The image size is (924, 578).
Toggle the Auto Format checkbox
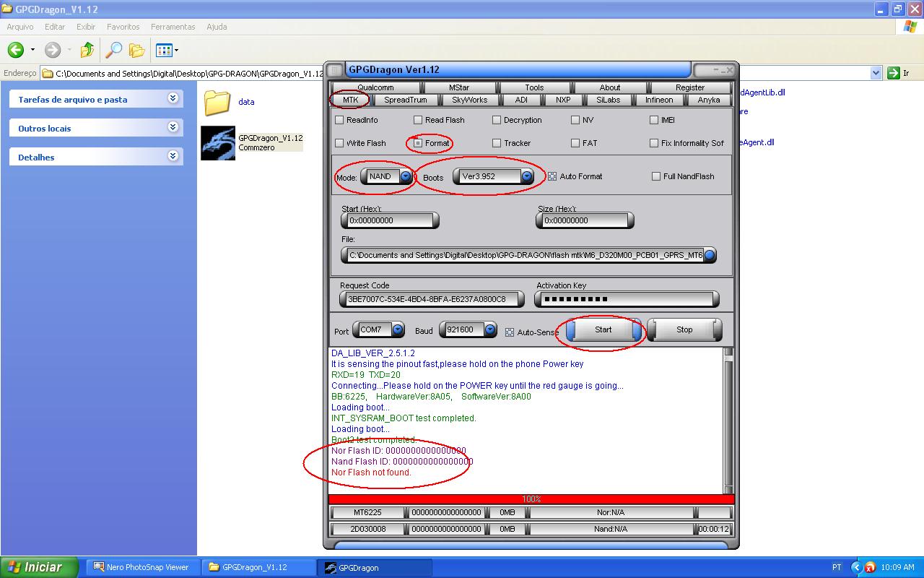552,176
